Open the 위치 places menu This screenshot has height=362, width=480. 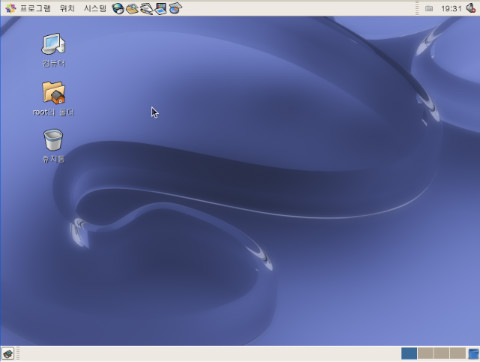coord(67,8)
